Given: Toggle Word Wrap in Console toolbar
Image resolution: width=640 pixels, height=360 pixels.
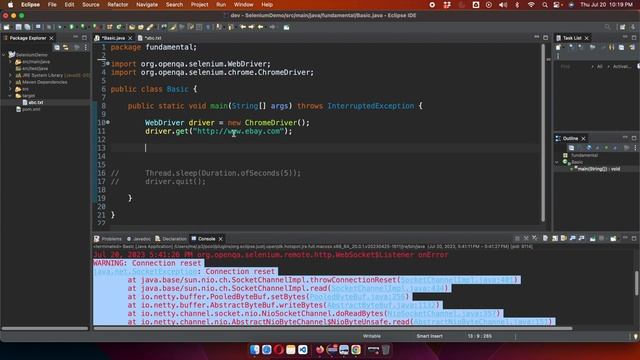Looking at the screenshot, I should click(564, 238).
